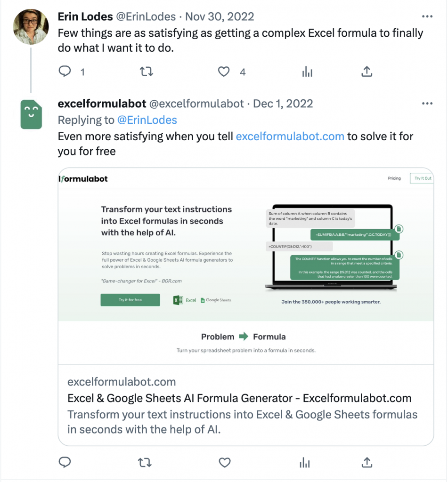The width and height of the screenshot is (448, 482).
Task: Open Erin Lodes' profile picture
Action: [x=31, y=27]
